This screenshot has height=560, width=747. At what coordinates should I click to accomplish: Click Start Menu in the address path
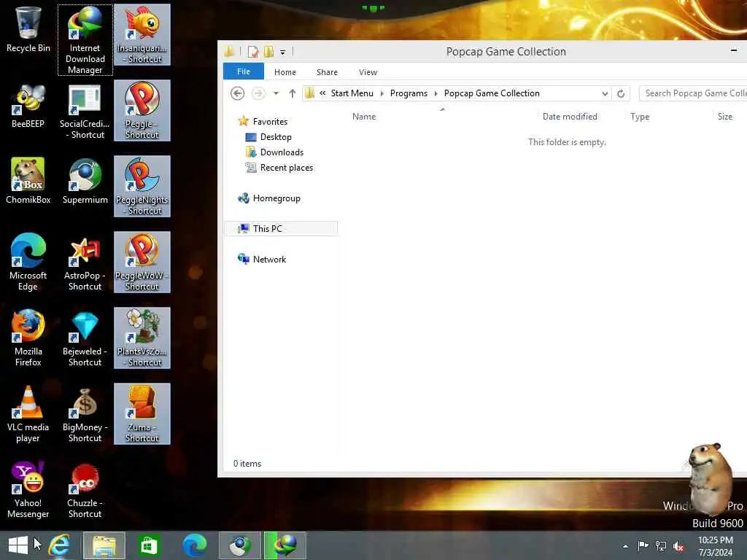[352, 93]
